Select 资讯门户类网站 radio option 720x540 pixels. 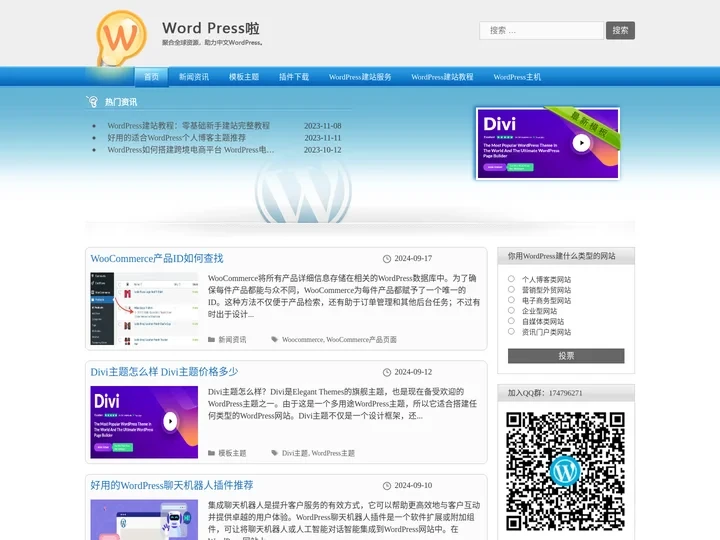point(511,332)
